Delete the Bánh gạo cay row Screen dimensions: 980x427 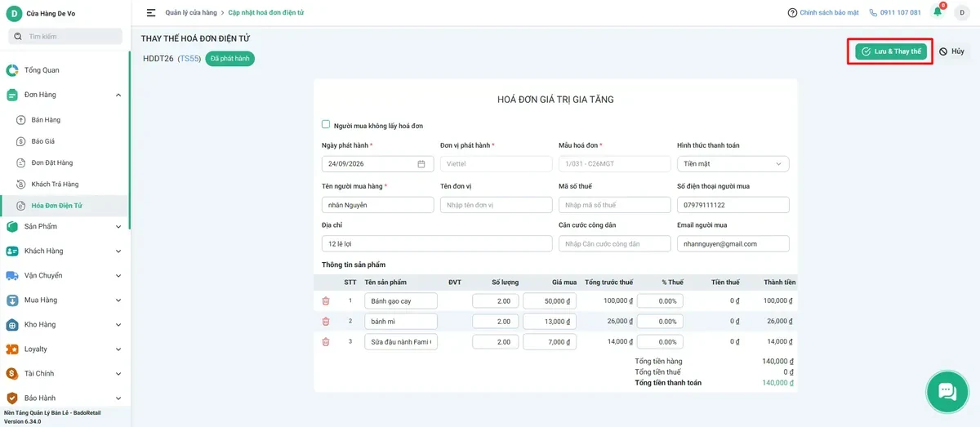tap(326, 300)
